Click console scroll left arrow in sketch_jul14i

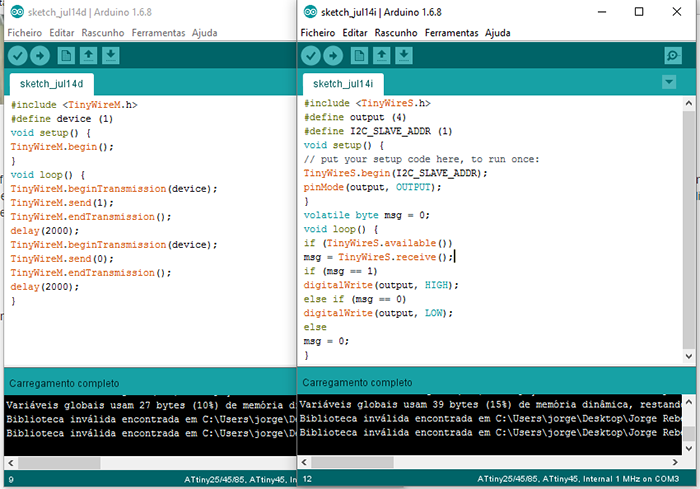pos(304,462)
